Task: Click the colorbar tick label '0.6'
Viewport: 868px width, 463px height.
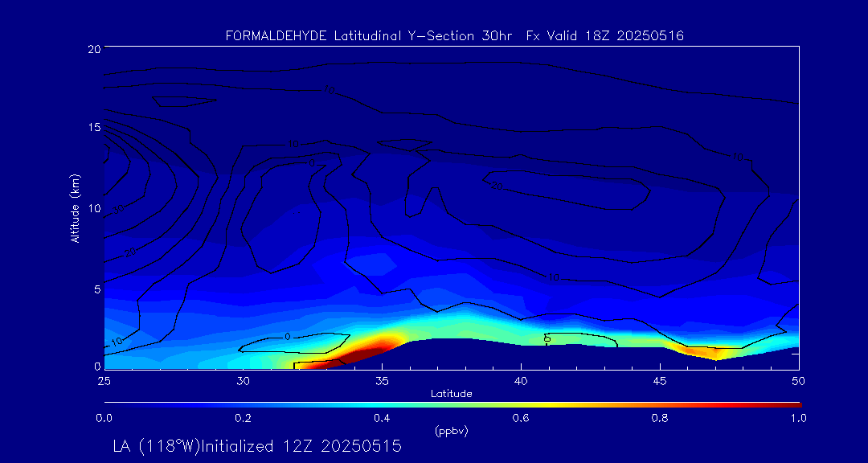Action: [522, 418]
